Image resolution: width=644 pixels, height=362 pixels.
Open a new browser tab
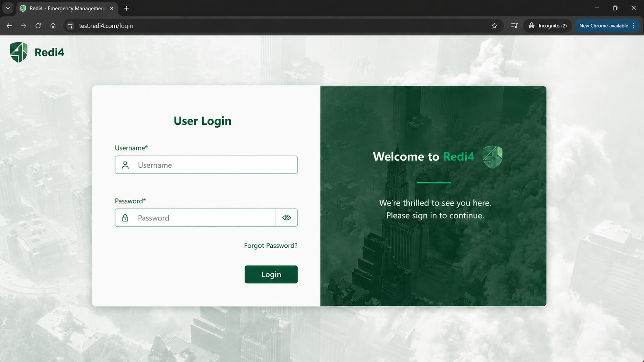[x=126, y=8]
